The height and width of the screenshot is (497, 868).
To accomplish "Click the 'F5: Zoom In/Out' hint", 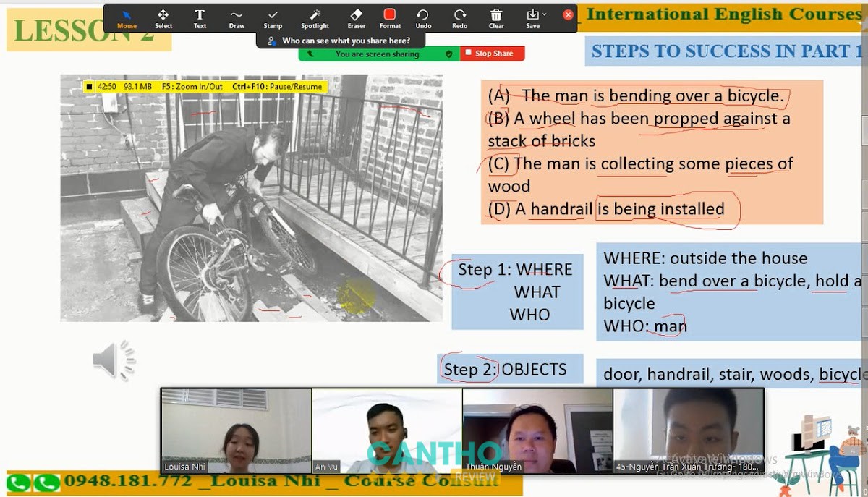I will coord(192,87).
